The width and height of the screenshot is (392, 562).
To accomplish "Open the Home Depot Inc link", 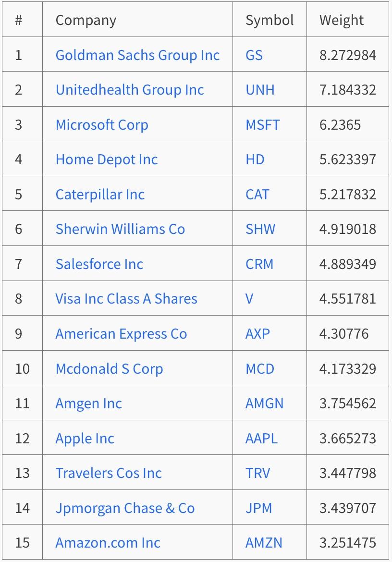I will pyautogui.click(x=107, y=159).
